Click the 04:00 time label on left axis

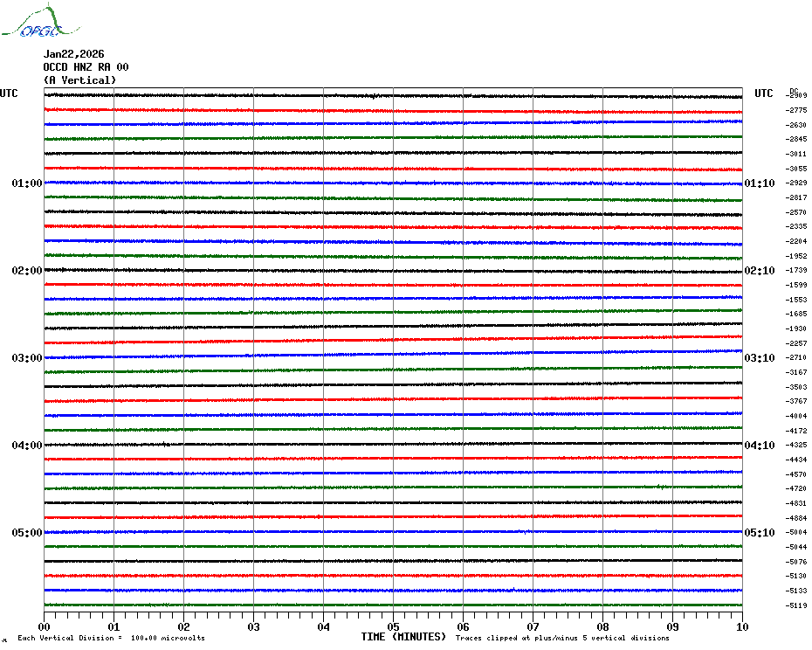(27, 446)
